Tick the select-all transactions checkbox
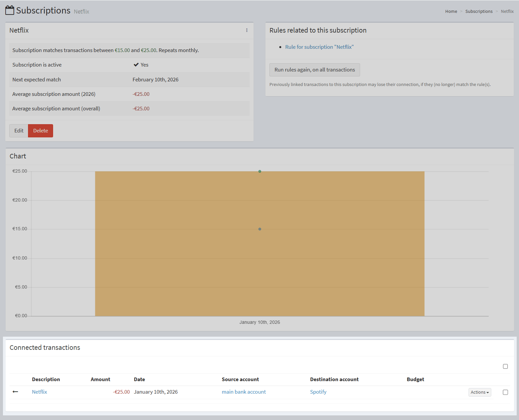This screenshot has width=519, height=420. (x=505, y=366)
